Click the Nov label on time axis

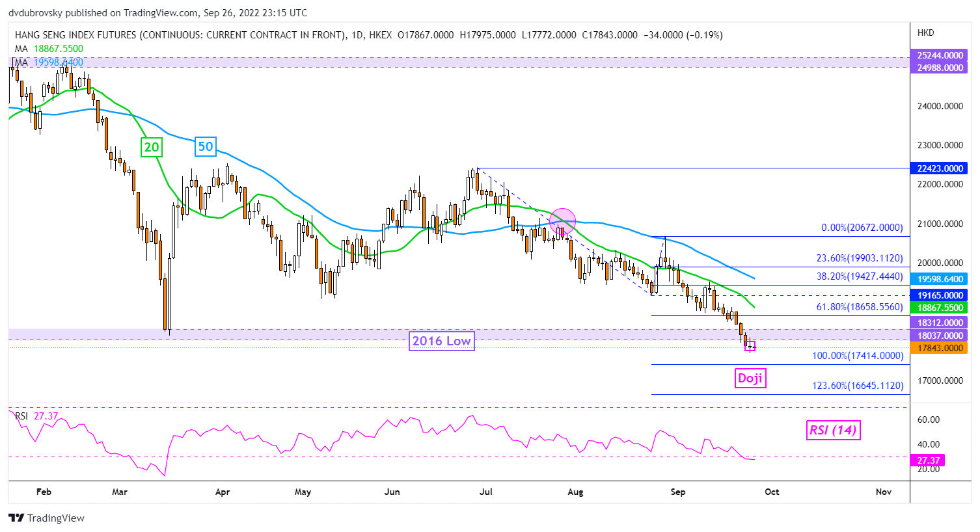(x=884, y=492)
